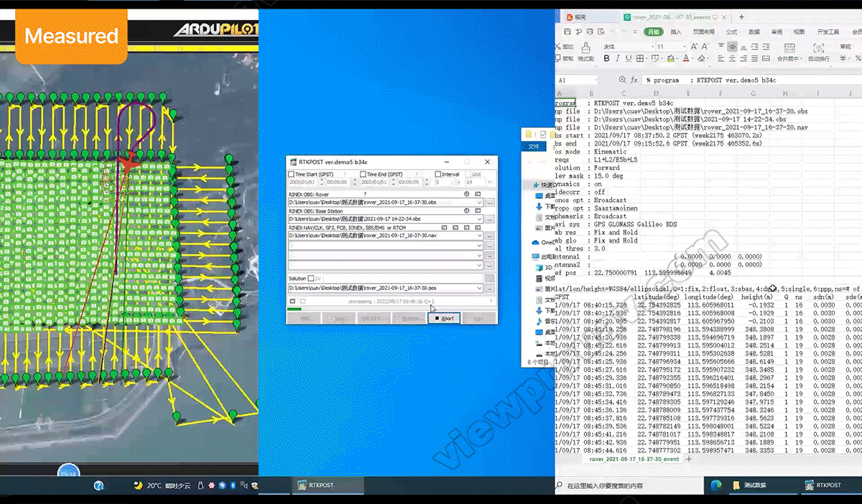This screenshot has height=504, width=862.
Task: Click the insert function fx icon
Action: tap(634, 80)
